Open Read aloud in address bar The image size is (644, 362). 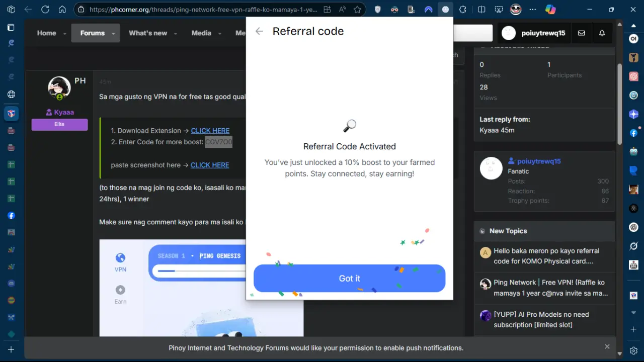[342, 9]
